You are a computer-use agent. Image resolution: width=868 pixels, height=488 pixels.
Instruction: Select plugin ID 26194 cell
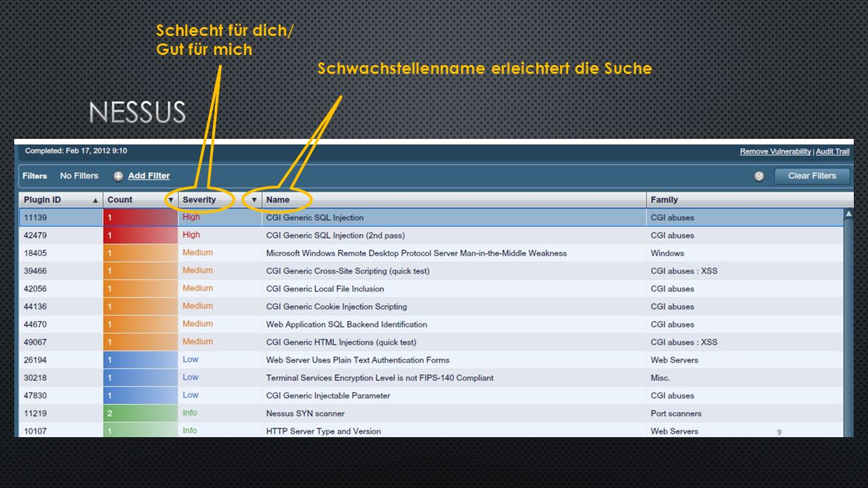[61, 360]
